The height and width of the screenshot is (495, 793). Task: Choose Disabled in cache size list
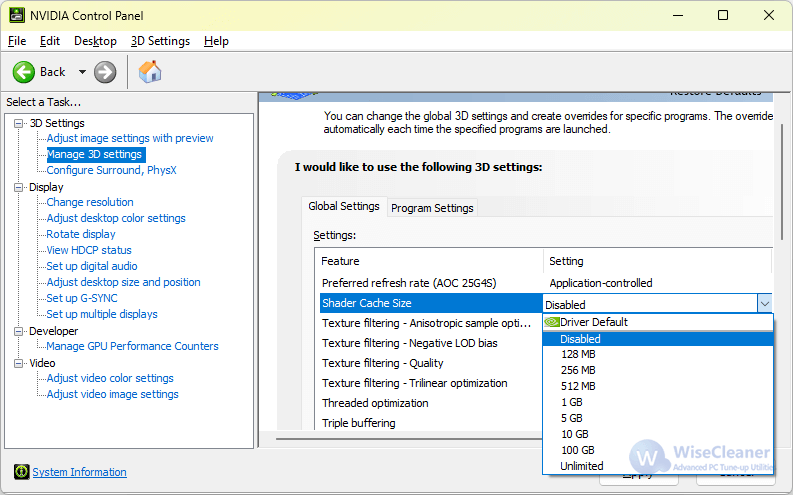click(658, 339)
